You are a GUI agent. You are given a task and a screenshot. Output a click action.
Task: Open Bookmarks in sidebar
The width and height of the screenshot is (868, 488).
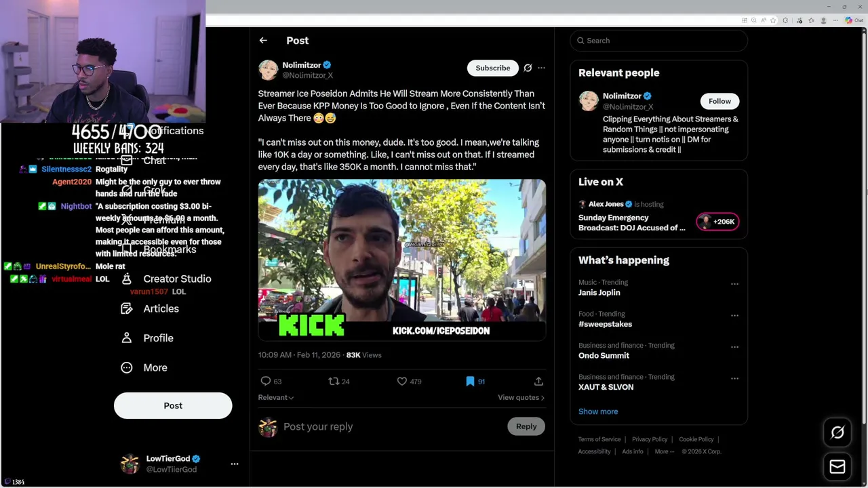point(158,249)
